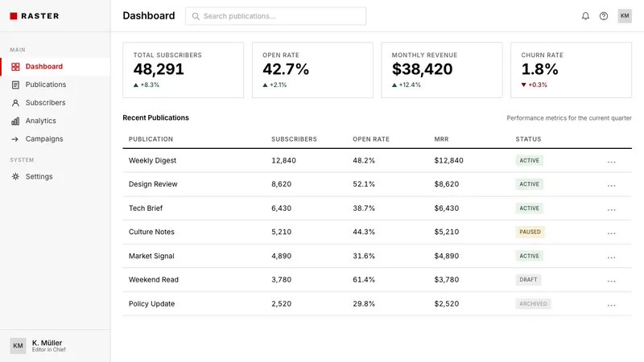Image resolution: width=644 pixels, height=362 pixels.
Task: Focus the Search publications field
Action: click(275, 16)
